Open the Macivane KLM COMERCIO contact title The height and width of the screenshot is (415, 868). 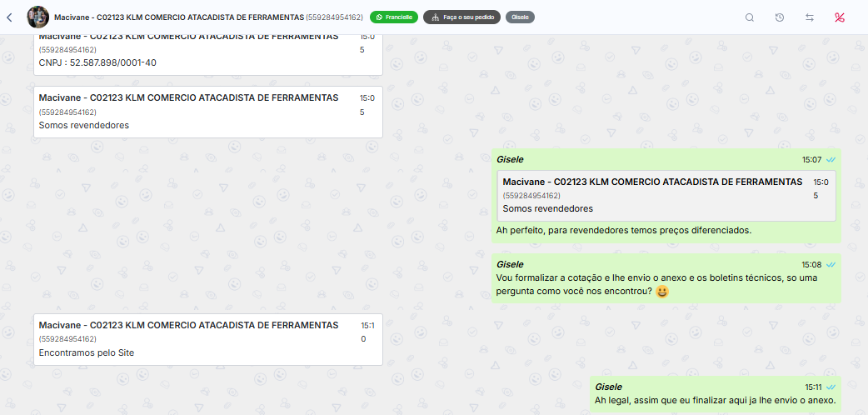pos(207,17)
